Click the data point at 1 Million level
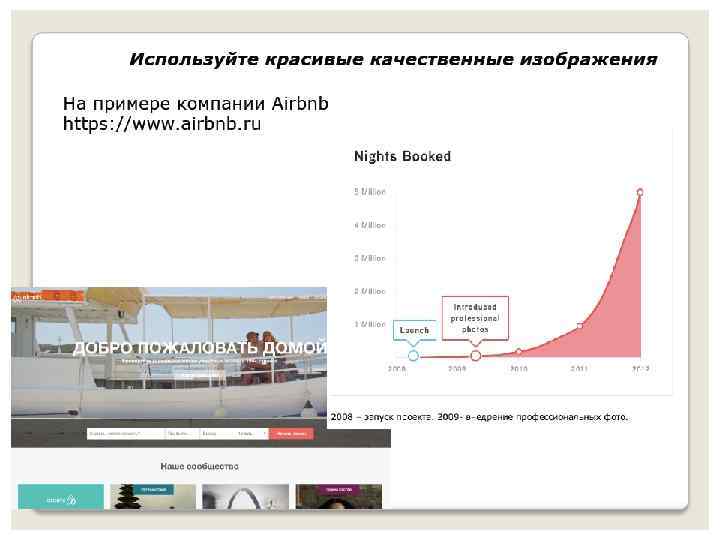 (579, 326)
